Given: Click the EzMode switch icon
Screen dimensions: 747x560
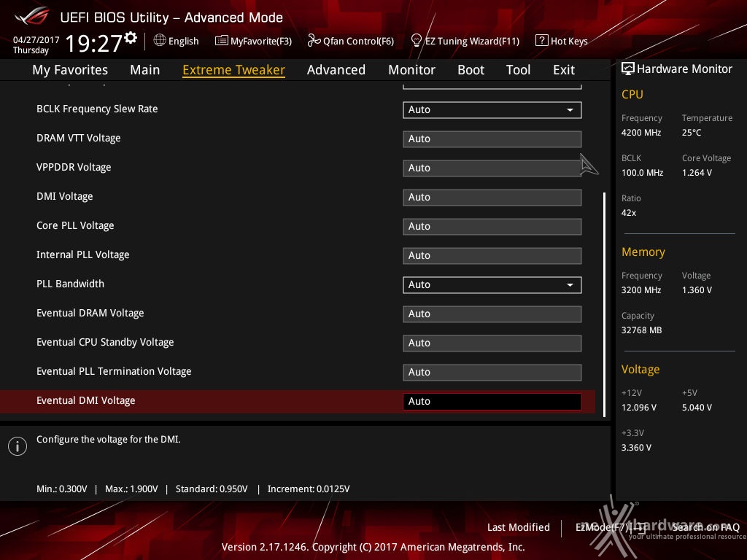Looking at the screenshot, I should [x=640, y=527].
